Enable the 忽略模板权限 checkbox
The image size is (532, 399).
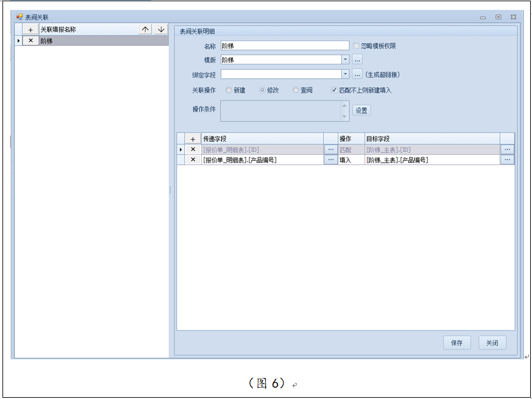[x=356, y=46]
